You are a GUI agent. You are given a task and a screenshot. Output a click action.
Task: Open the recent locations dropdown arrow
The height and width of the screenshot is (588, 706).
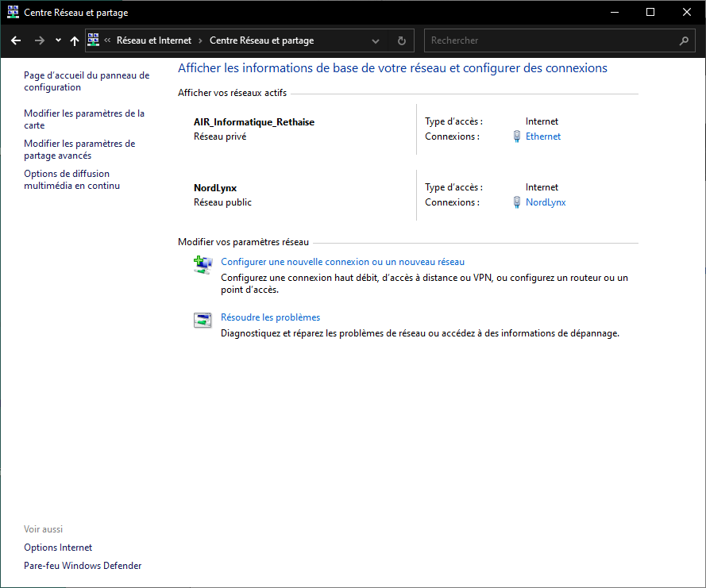(58, 40)
